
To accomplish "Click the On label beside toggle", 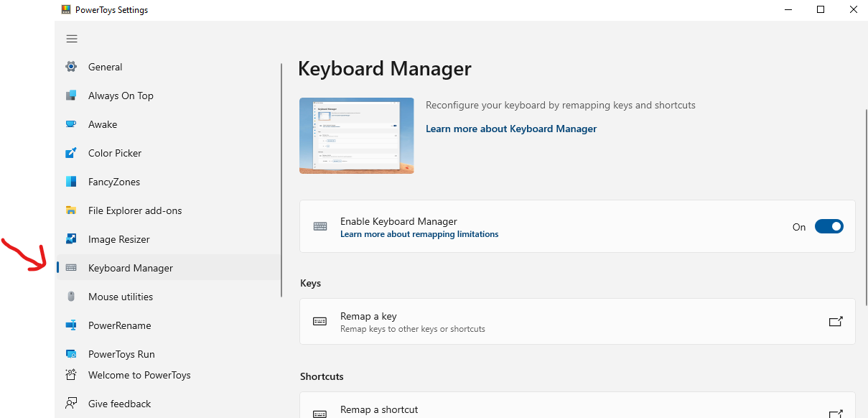I will (799, 227).
